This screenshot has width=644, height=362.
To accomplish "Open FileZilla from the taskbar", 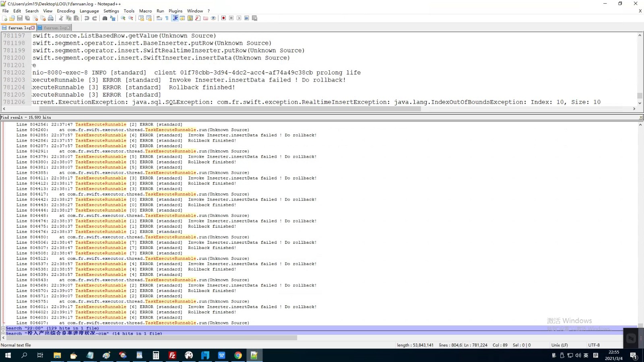I will (x=172, y=355).
